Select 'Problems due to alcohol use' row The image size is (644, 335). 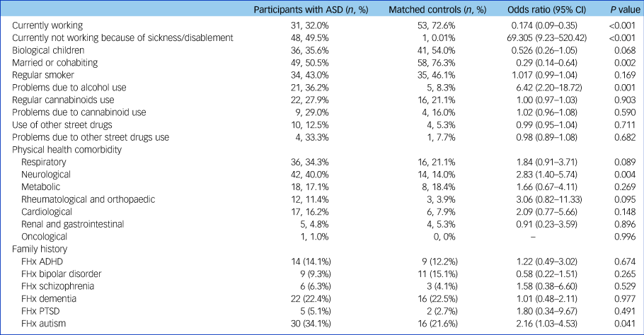(x=69, y=87)
